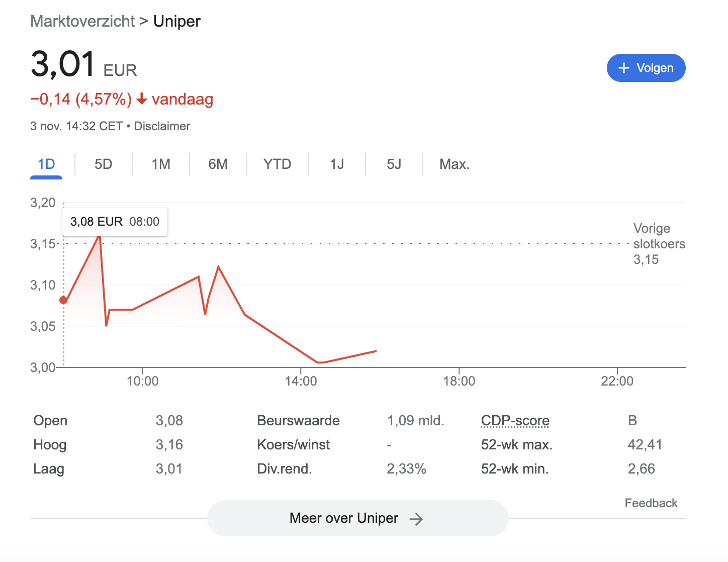Open the Disclaimer link

[x=162, y=126]
